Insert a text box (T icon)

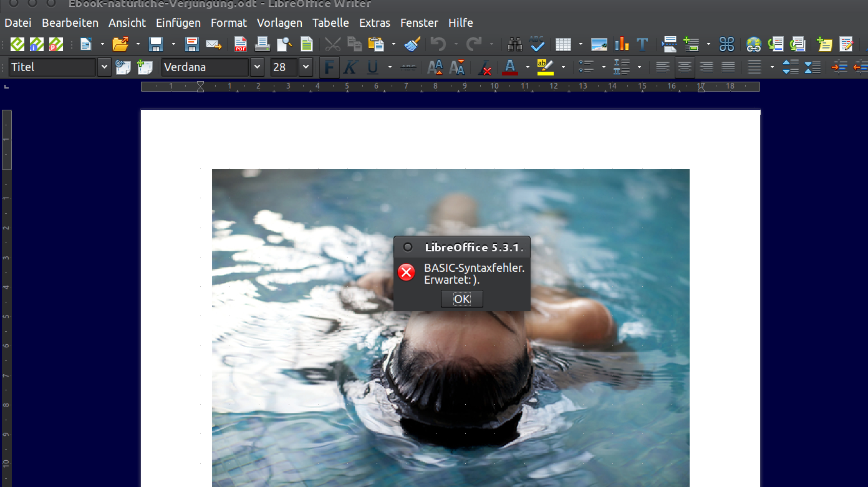pyautogui.click(x=642, y=44)
